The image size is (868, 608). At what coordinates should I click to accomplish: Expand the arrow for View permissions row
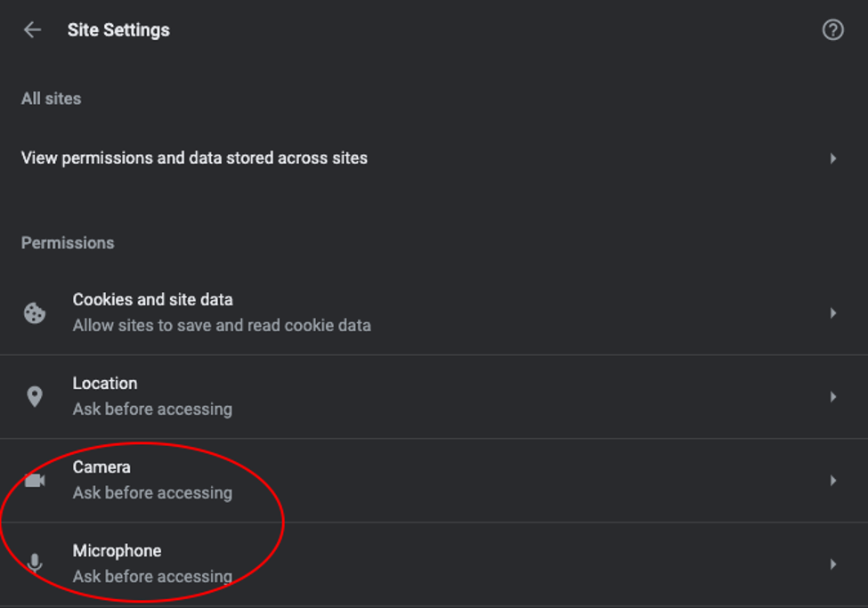click(x=833, y=159)
